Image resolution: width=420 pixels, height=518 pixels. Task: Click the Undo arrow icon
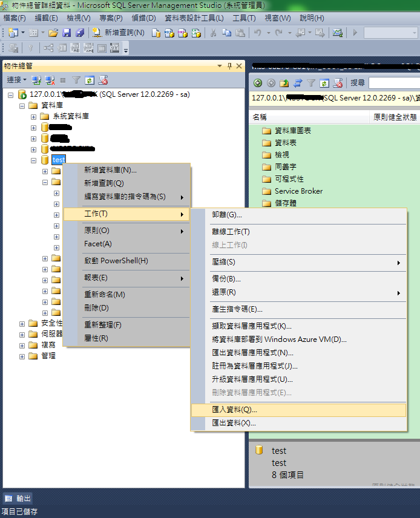(258, 33)
